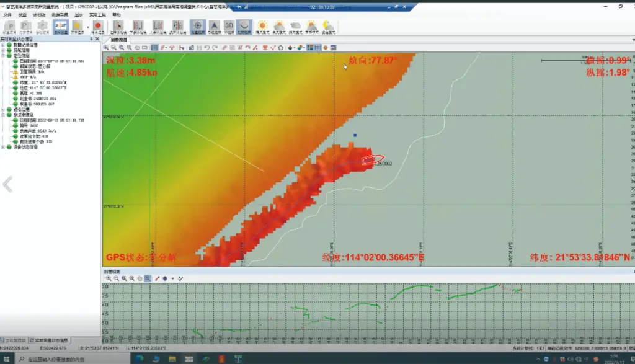
Task: Click zoom in on map toolbar
Action: [x=106, y=47]
